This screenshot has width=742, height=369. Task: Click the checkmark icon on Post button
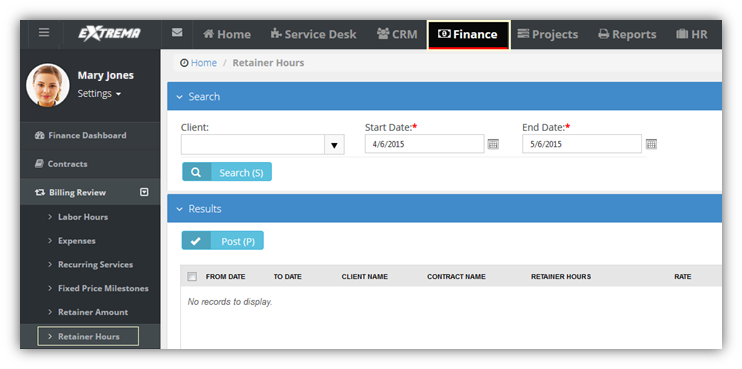(195, 241)
